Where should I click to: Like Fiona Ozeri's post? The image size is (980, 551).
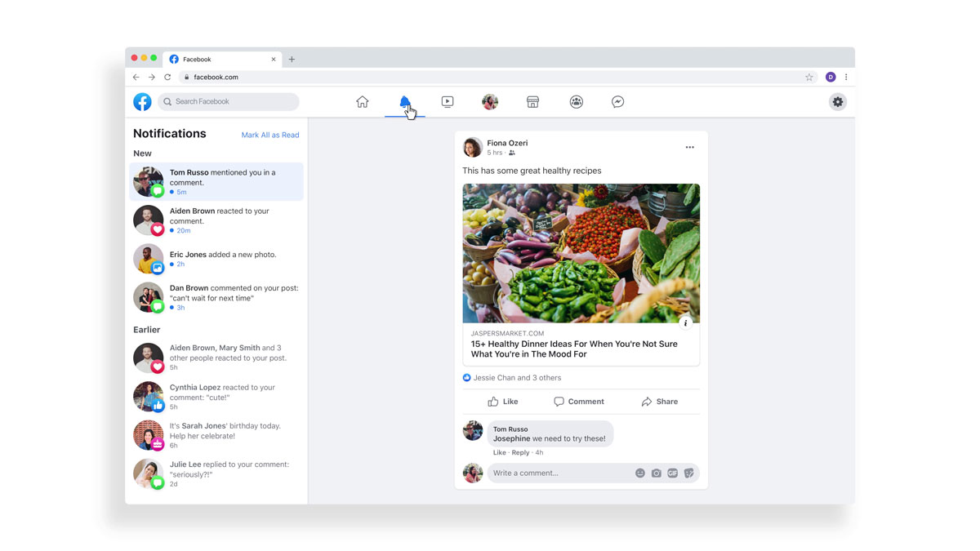pyautogui.click(x=503, y=402)
